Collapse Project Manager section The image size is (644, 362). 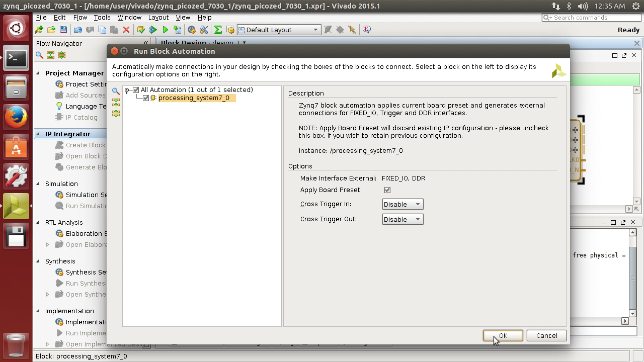tap(38, 73)
